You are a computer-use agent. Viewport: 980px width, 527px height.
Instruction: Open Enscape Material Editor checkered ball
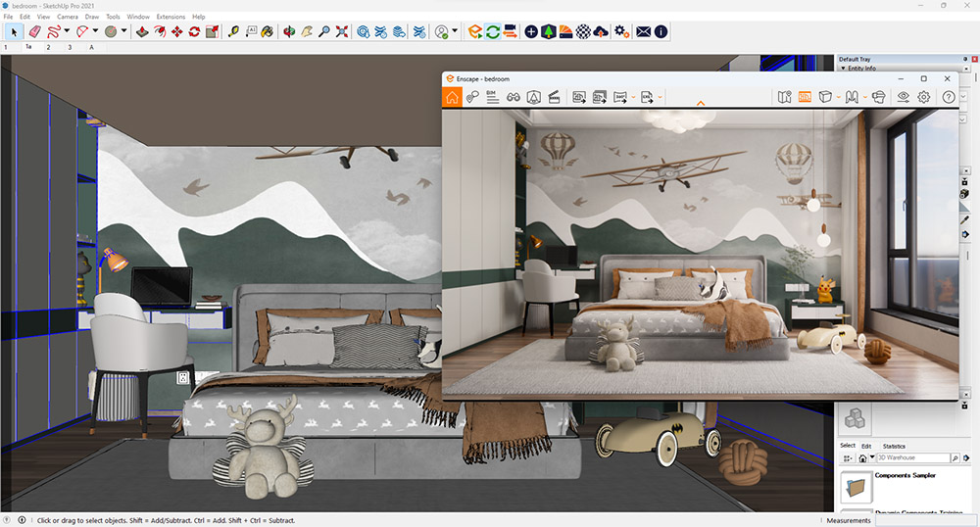click(x=583, y=31)
